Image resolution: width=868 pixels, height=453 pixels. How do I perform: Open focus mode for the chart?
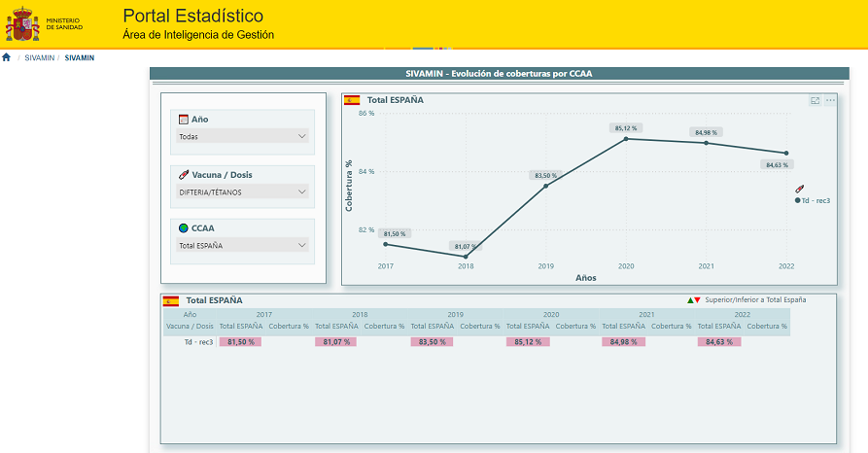[815, 100]
